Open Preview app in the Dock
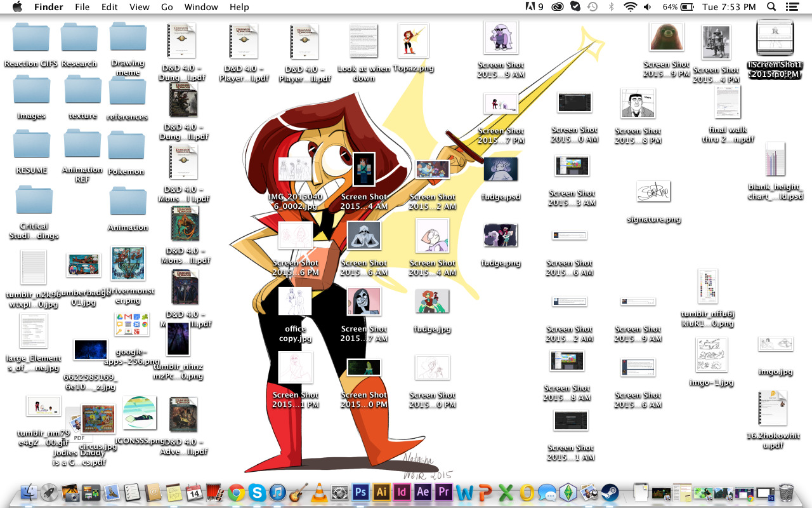Image resolution: width=812 pixels, height=508 pixels. pyautogui.click(x=589, y=492)
